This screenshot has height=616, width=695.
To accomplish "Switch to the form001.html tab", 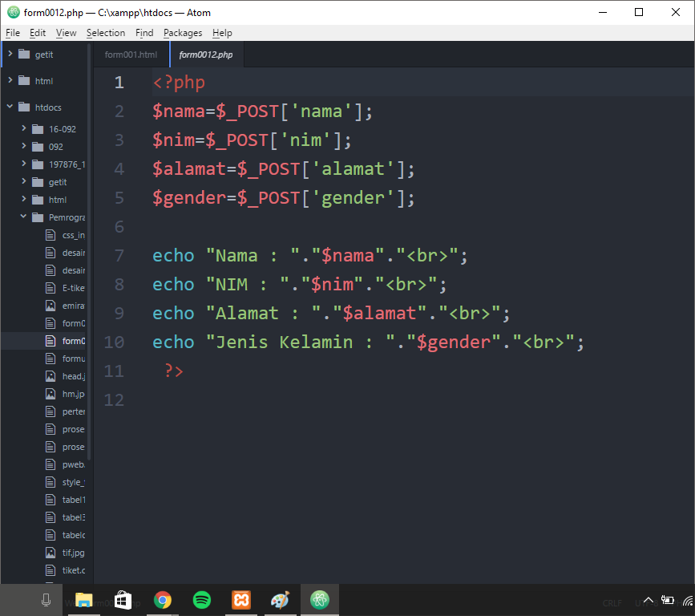I will coord(130,55).
